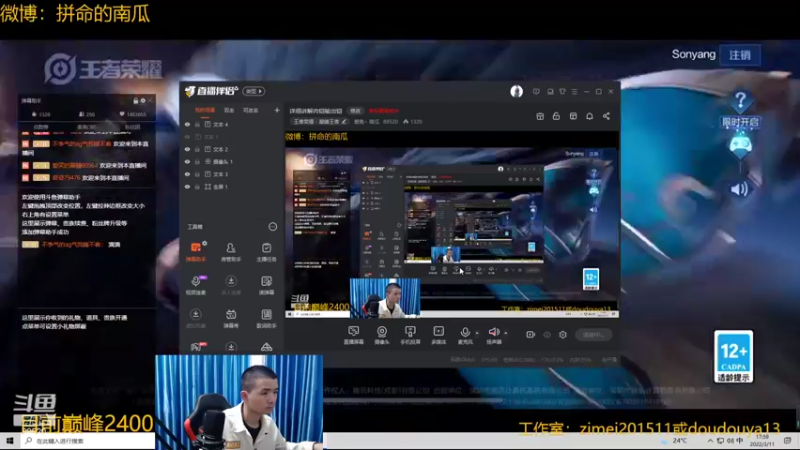This screenshot has height=450, width=800.
Task: Click the 修改 button next to the room title
Action: [x=355, y=111]
